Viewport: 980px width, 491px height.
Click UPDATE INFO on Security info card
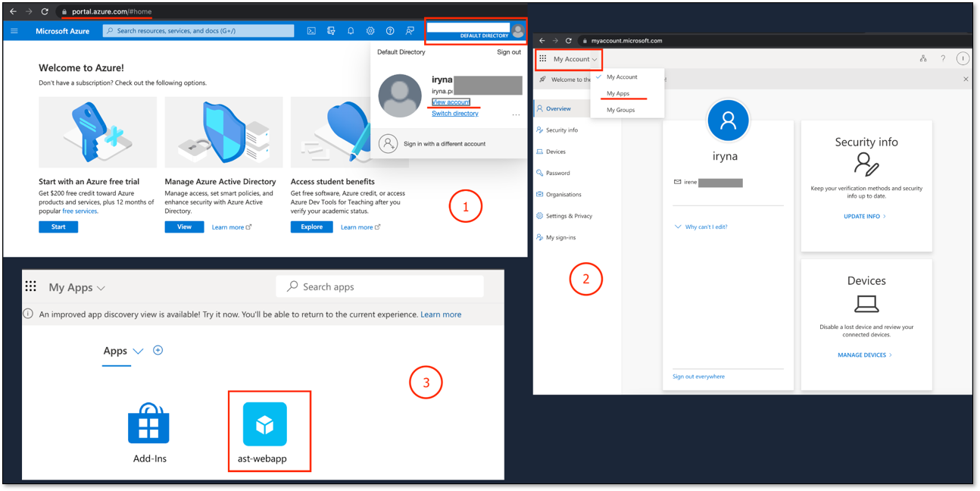(864, 216)
